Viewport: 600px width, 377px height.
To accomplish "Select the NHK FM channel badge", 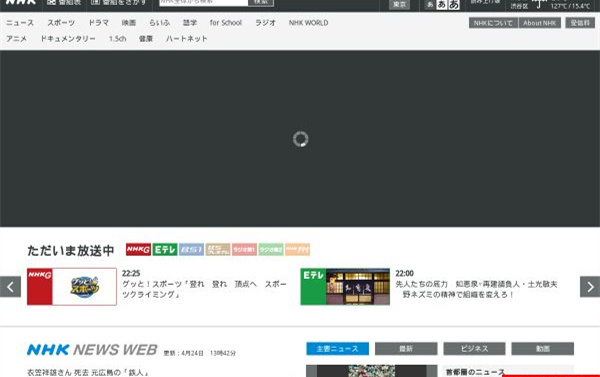I will pos(297,250).
